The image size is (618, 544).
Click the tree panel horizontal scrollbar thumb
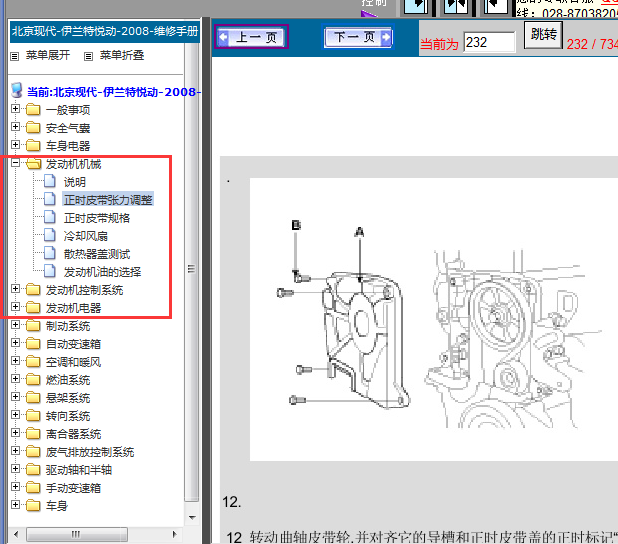coord(77,535)
